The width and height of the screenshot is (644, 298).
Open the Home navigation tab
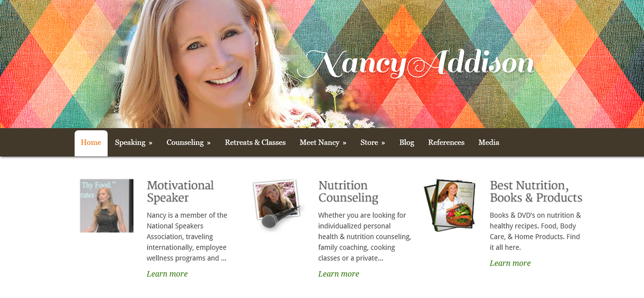coord(91,143)
